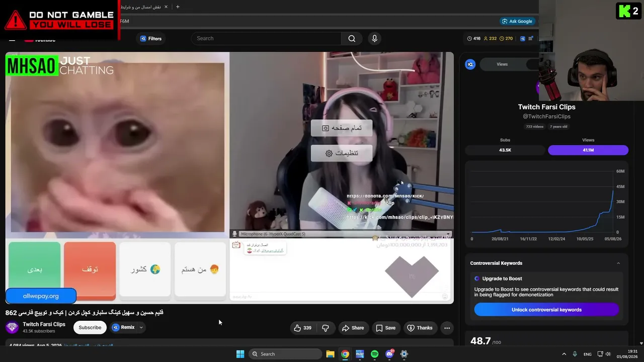Click the vidIQ Remix button
This screenshot has height=362, width=644.
click(x=124, y=327)
